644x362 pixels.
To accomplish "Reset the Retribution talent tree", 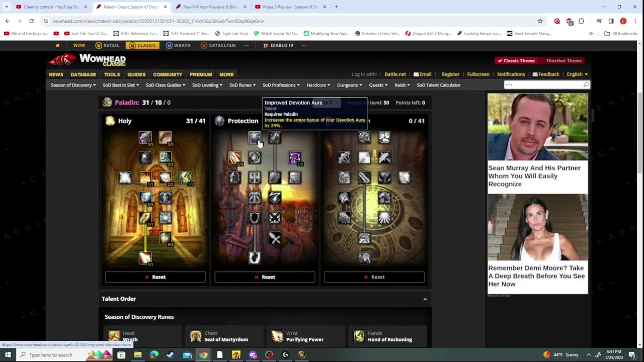I will tap(374, 277).
